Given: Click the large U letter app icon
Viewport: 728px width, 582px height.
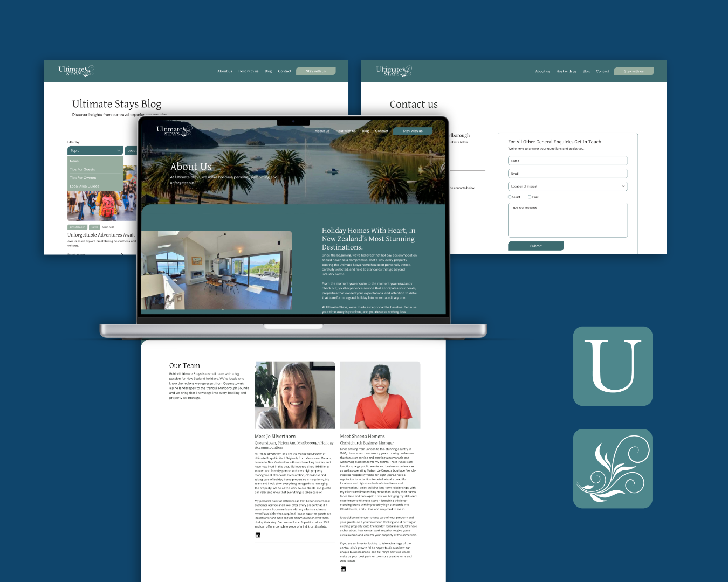Looking at the screenshot, I should (613, 366).
